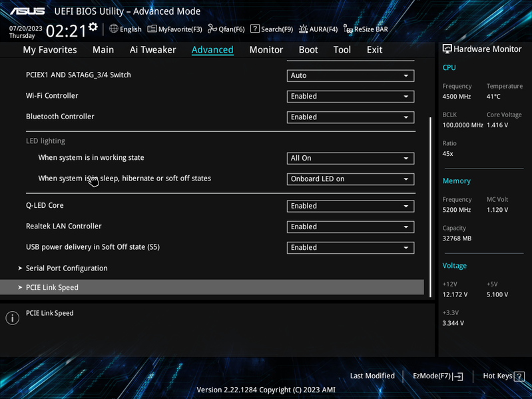The width and height of the screenshot is (532, 399).
Task: Switch to My Favorites tab
Action: tap(50, 50)
